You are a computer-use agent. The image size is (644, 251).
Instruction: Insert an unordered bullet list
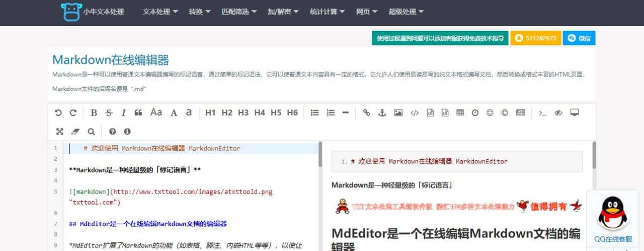pos(315,113)
